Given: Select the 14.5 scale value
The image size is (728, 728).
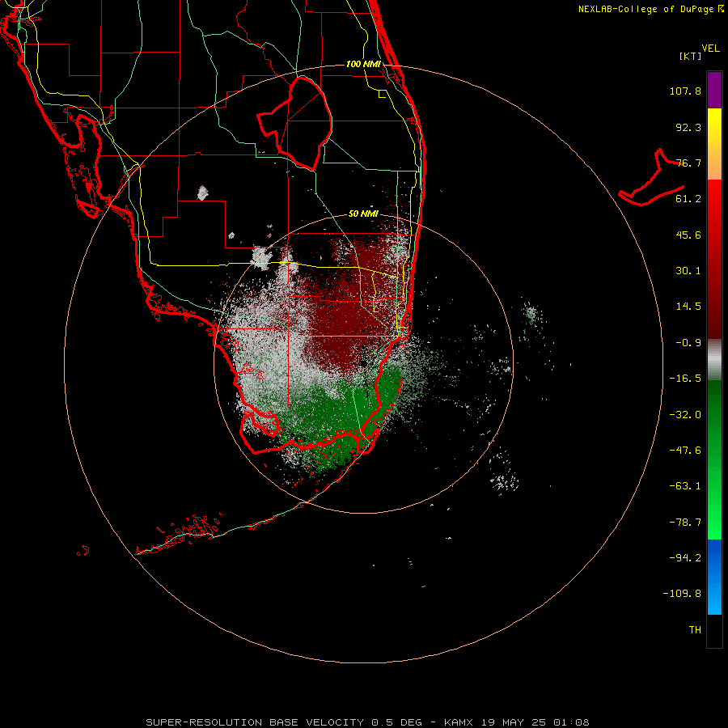Looking at the screenshot, I should tap(688, 307).
